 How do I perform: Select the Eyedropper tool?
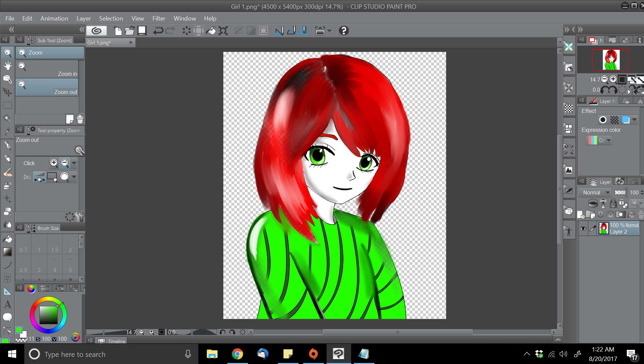coord(7,131)
